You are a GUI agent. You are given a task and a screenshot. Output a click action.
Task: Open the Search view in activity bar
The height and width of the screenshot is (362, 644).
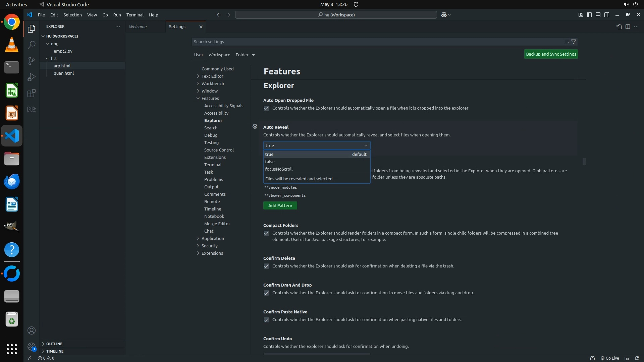coord(31,45)
